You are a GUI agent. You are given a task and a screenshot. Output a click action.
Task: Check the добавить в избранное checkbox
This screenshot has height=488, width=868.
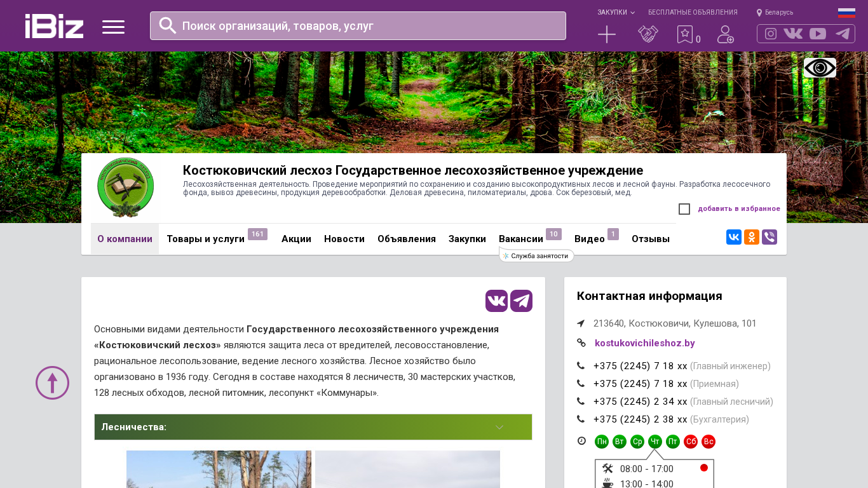click(x=684, y=209)
